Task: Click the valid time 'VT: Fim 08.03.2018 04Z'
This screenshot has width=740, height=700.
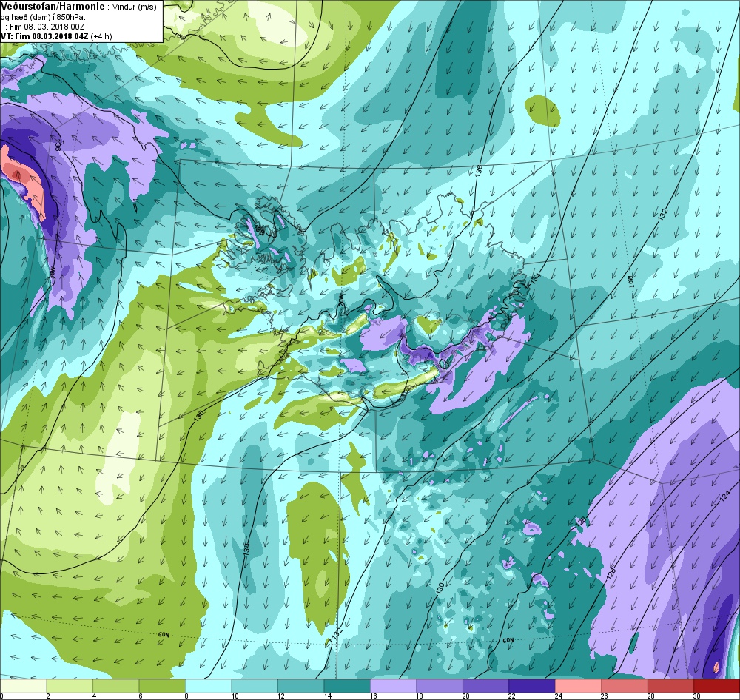Action: click(x=44, y=36)
